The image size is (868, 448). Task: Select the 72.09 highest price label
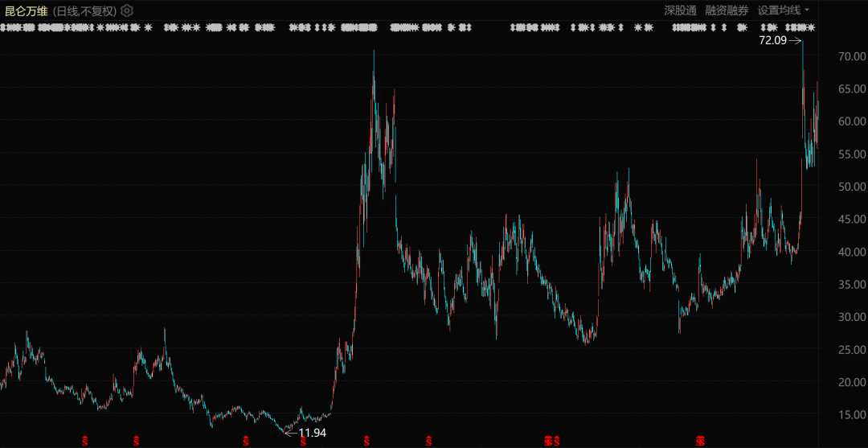[x=773, y=39]
